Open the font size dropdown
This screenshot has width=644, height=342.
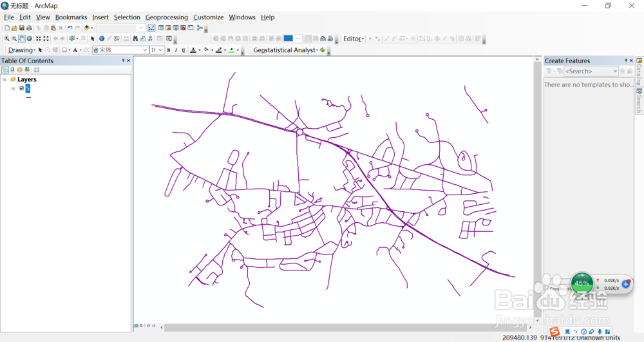160,50
